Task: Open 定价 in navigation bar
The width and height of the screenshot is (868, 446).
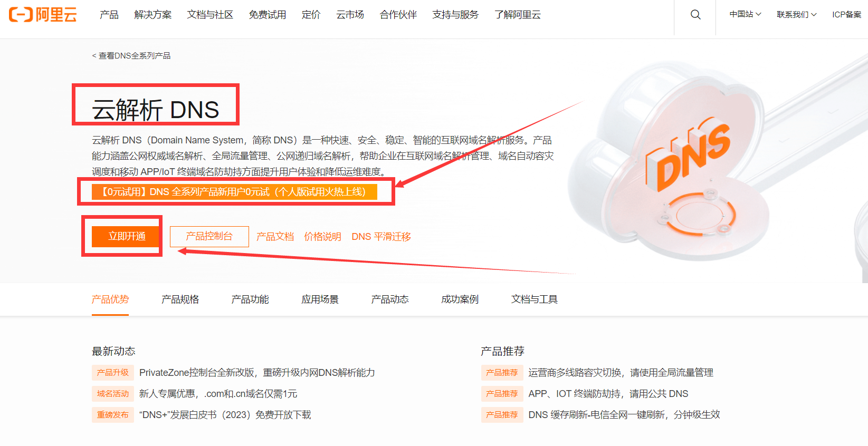Action: pos(311,15)
